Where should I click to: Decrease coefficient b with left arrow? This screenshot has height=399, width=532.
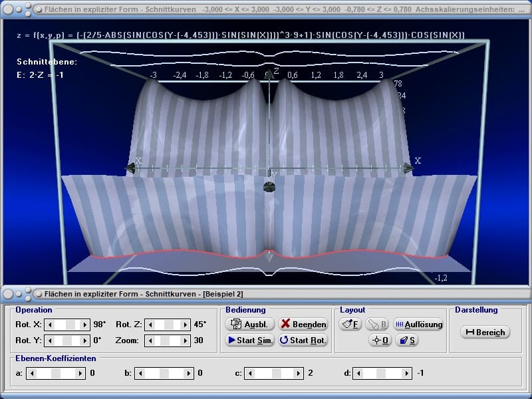click(x=140, y=373)
